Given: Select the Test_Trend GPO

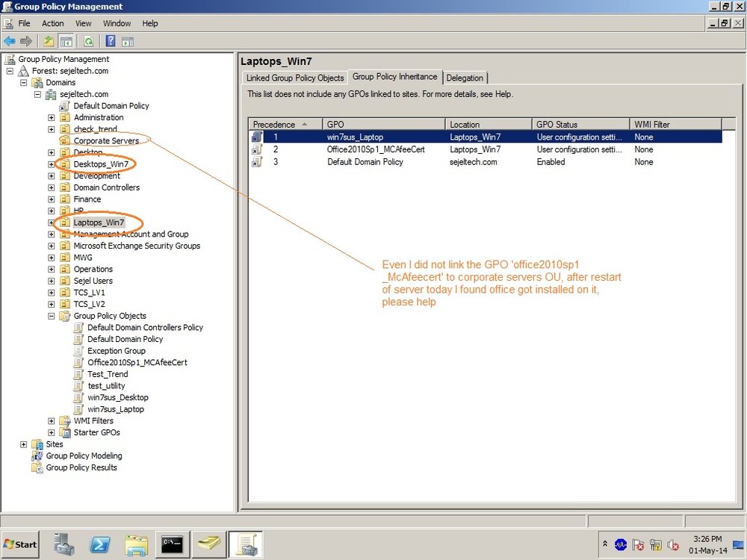Looking at the screenshot, I should click(x=108, y=374).
